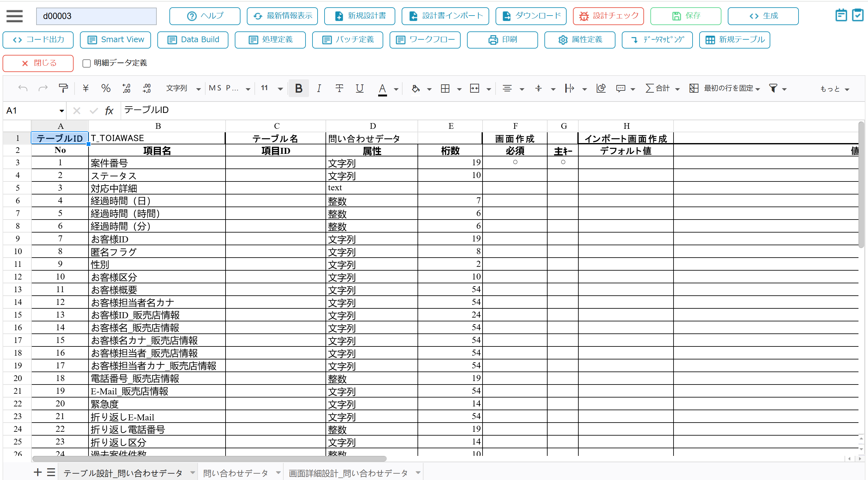Click the undo arrow icon

click(23, 88)
